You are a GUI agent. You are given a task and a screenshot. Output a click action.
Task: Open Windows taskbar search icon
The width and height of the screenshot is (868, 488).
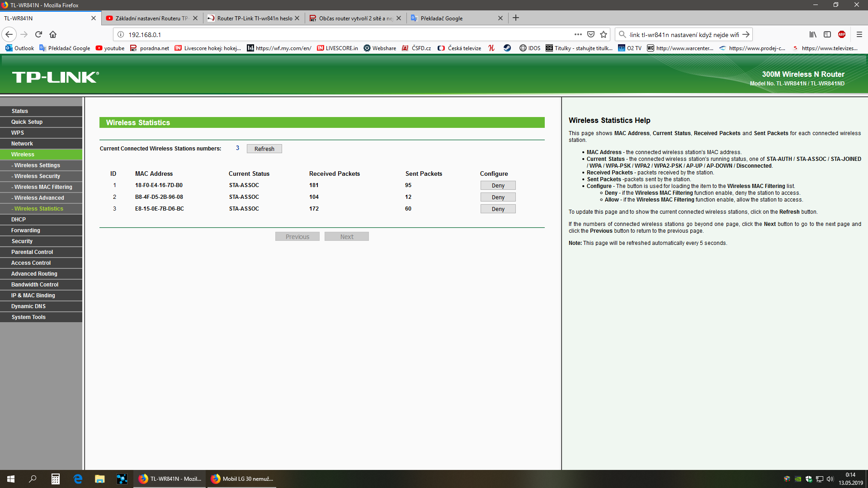[x=33, y=479]
